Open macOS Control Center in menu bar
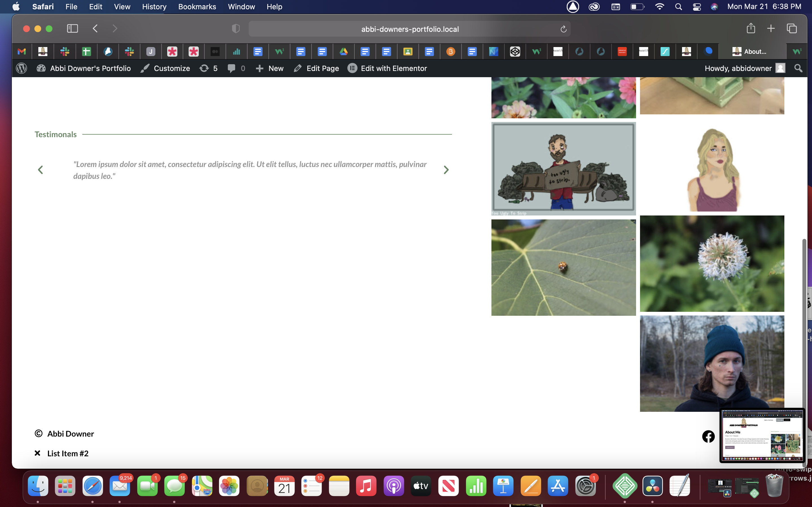The image size is (812, 507). pyautogui.click(x=697, y=7)
